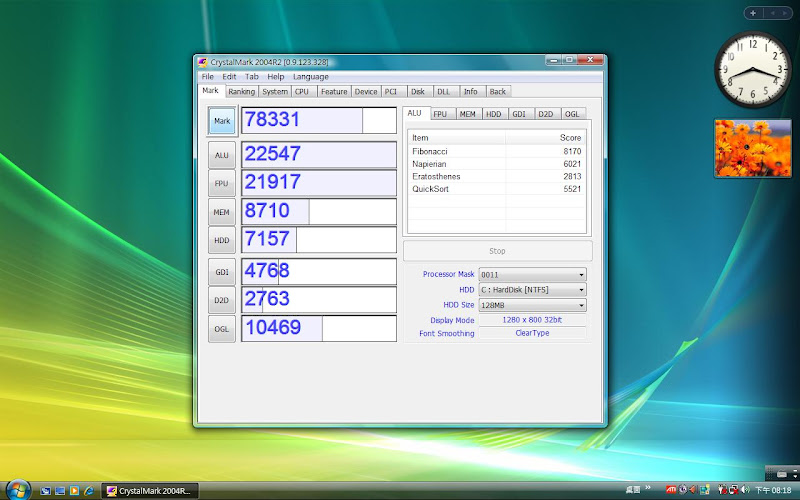Viewport: 800px width, 500px height.
Task: Switch to the Back tab
Action: [497, 92]
